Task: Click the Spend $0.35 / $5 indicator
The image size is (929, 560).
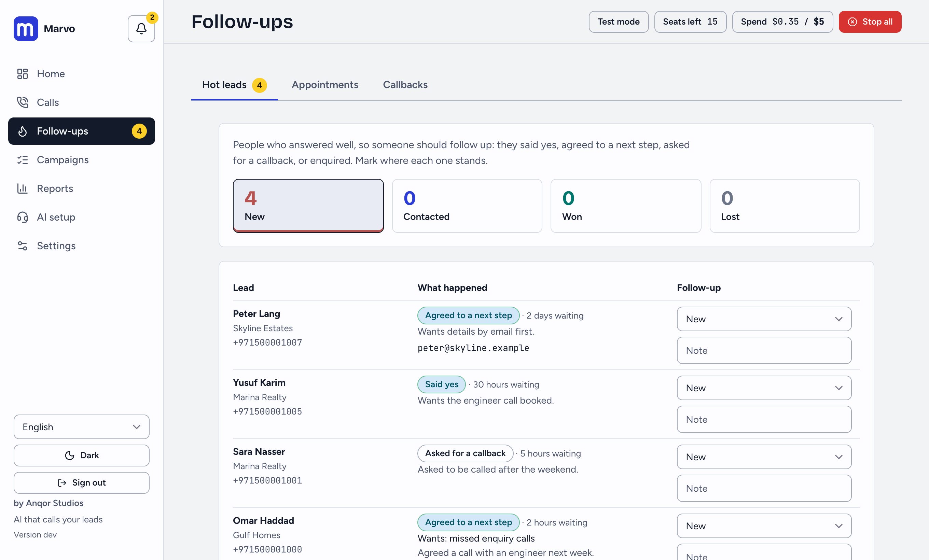Action: [782, 22]
